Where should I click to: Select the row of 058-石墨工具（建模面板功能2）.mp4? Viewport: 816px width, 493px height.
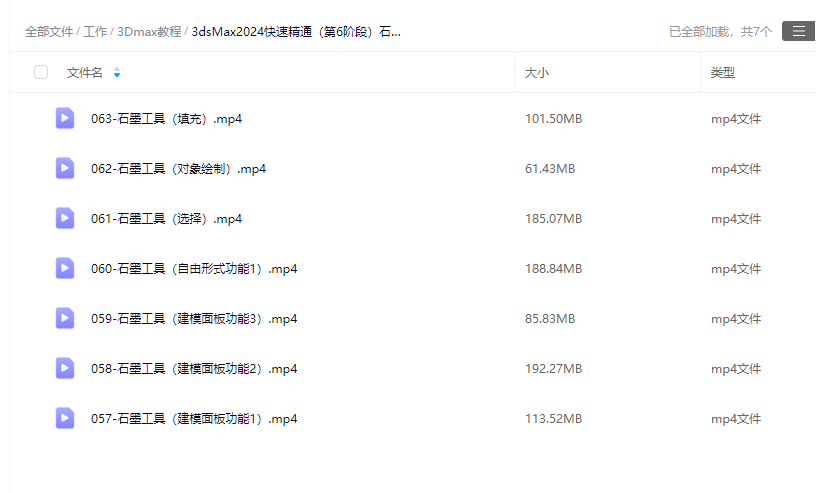click(400, 369)
